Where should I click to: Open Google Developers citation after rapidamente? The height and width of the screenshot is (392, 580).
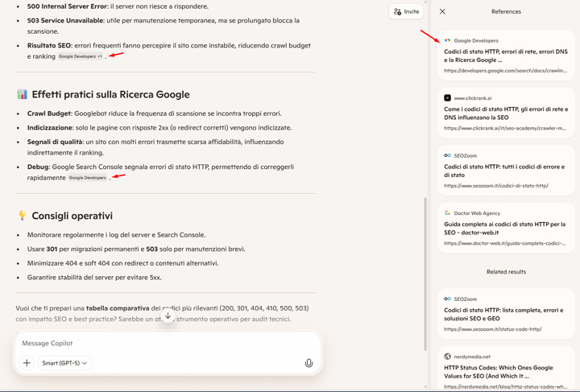tap(87, 178)
